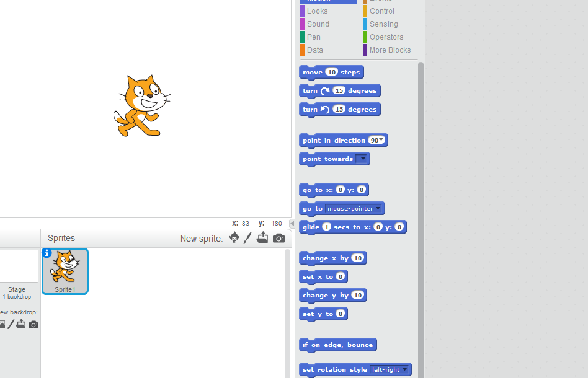Click the if on edge, bounce block
This screenshot has height=378, width=588.
tap(338, 345)
